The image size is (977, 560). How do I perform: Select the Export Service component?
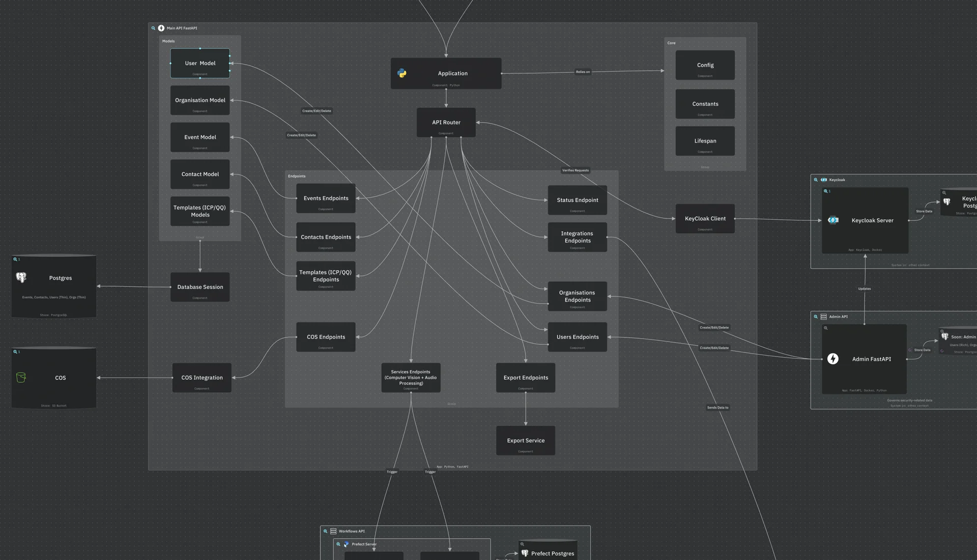[x=525, y=440]
